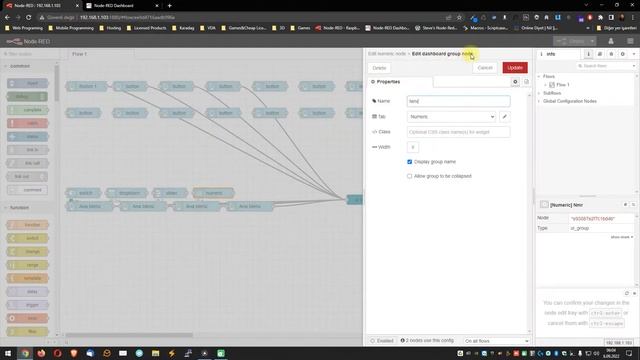The image size is (640, 360).
Task: Open the information icon sidebar tab
Action: pyautogui.click(x=588, y=54)
